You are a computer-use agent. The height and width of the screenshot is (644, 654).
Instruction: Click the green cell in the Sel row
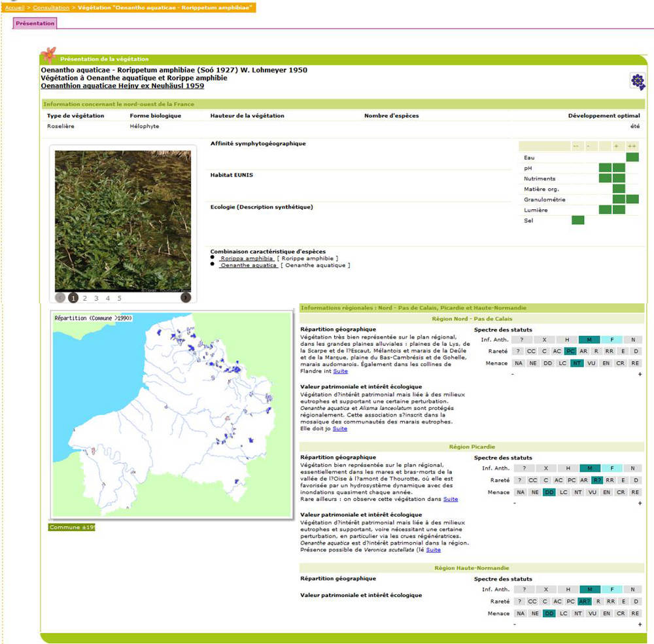pos(577,220)
